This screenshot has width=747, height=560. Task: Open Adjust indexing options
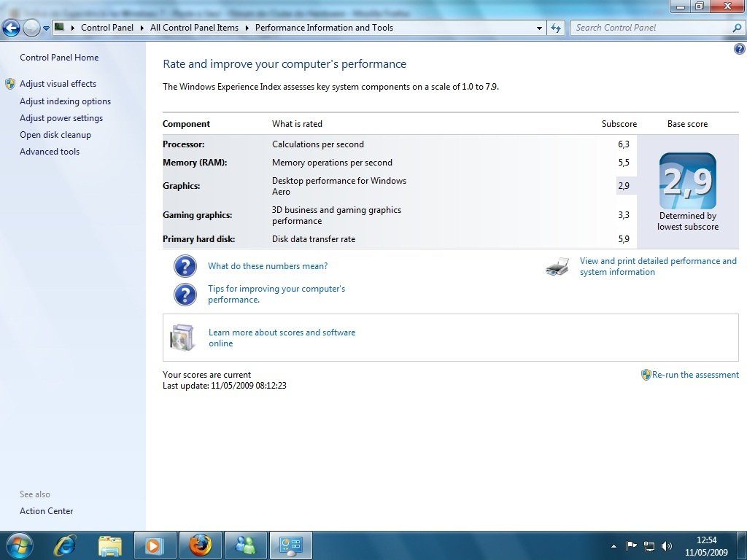tap(65, 101)
